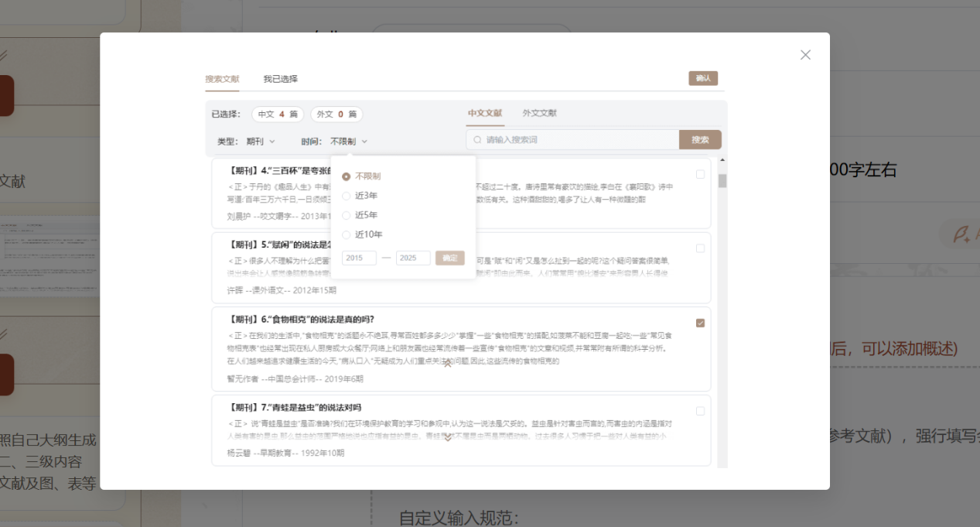Click the title of article 6 食物相克

coord(302,320)
